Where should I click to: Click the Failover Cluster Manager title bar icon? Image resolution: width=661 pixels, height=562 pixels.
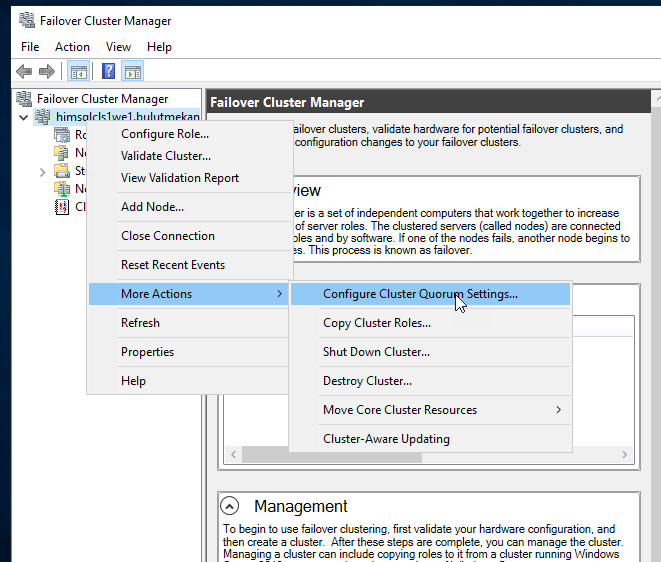click(x=27, y=20)
